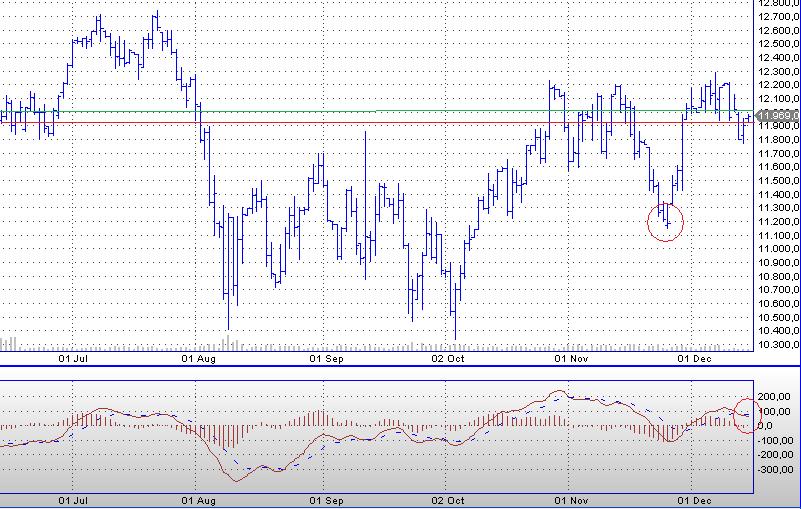Click the 10.700,0 price axis label

click(779, 289)
